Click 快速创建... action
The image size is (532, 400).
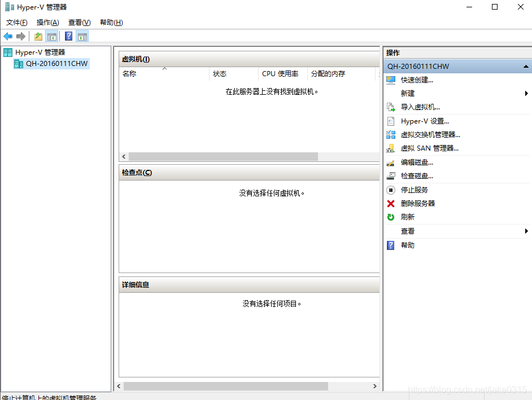(x=417, y=80)
